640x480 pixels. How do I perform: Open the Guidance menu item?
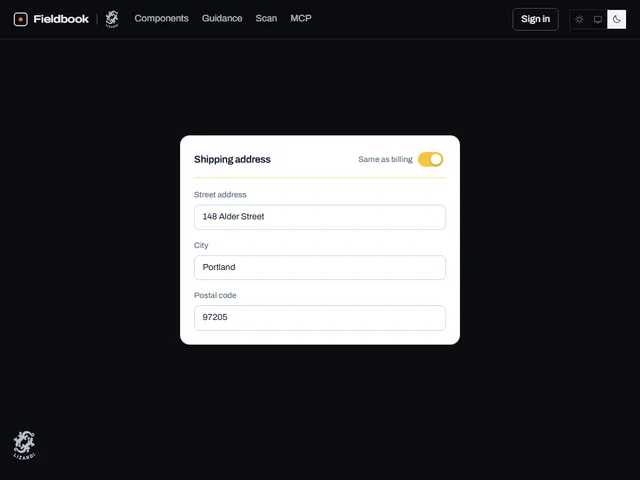222,18
